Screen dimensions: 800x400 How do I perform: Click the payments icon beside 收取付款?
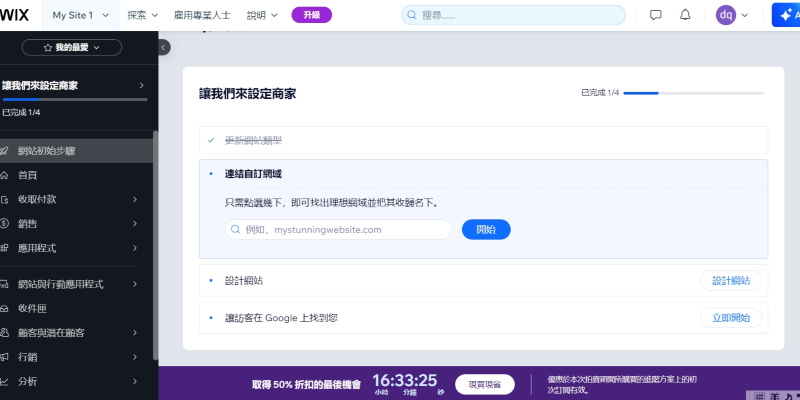pos(5,199)
